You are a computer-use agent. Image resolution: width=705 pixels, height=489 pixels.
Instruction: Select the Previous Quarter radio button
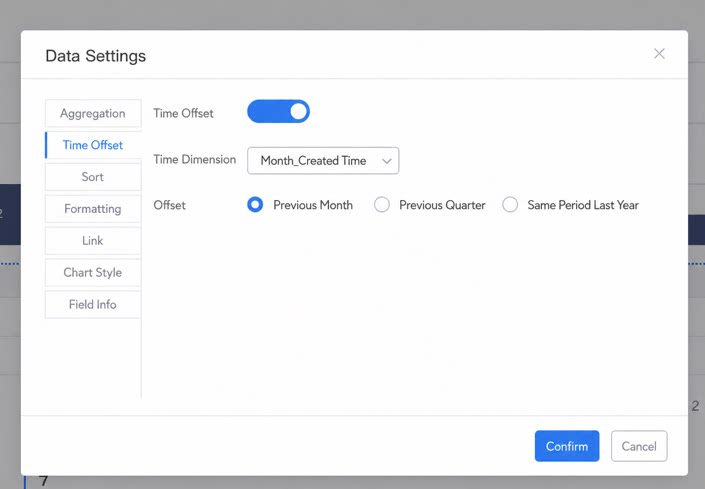[382, 205]
